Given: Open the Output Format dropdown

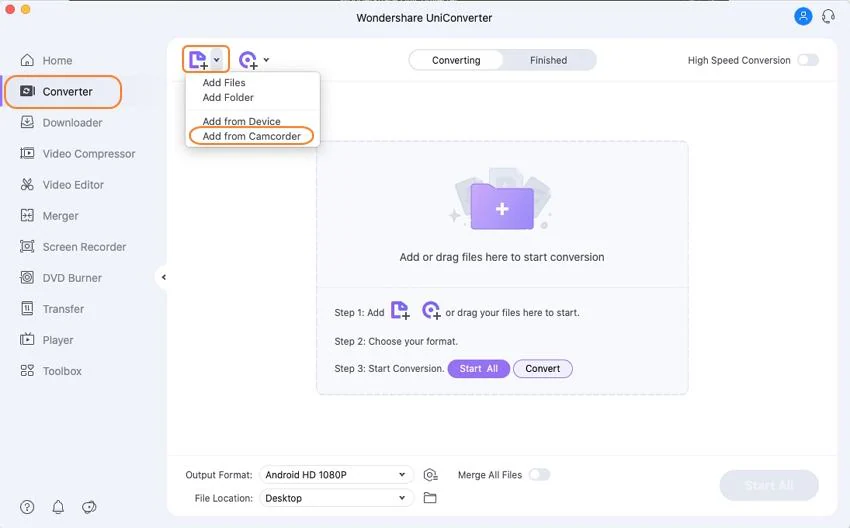Looking at the screenshot, I should 336,475.
